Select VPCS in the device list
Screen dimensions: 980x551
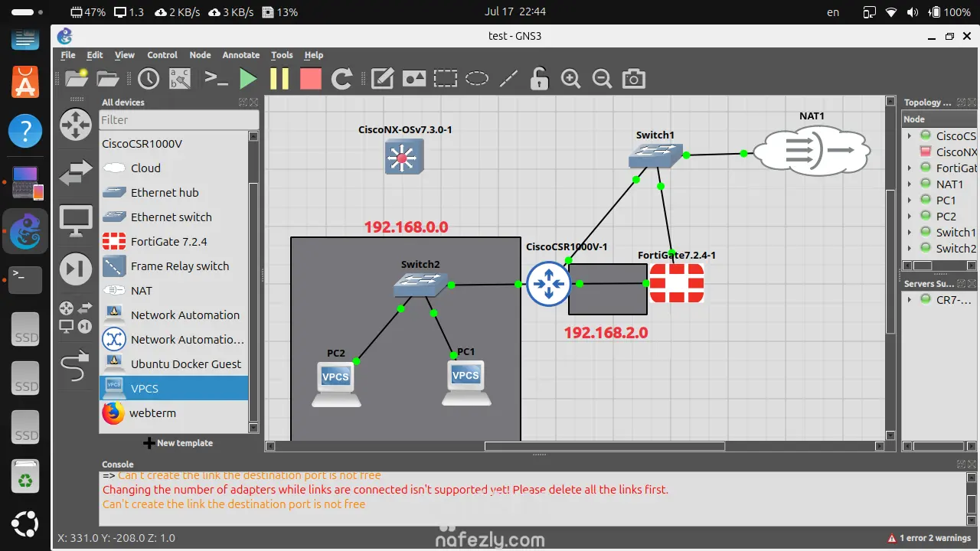(x=174, y=389)
